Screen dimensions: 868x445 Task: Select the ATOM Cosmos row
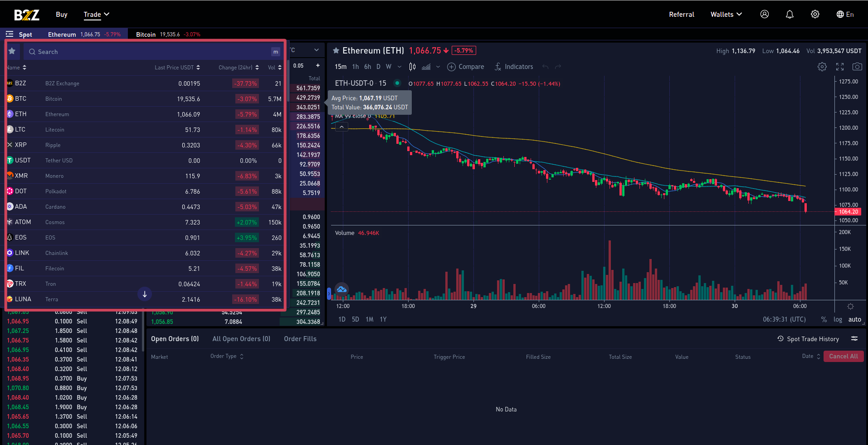point(145,222)
